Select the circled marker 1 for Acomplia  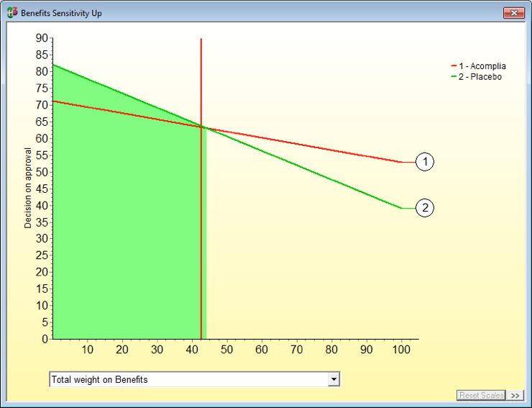pyautogui.click(x=425, y=162)
